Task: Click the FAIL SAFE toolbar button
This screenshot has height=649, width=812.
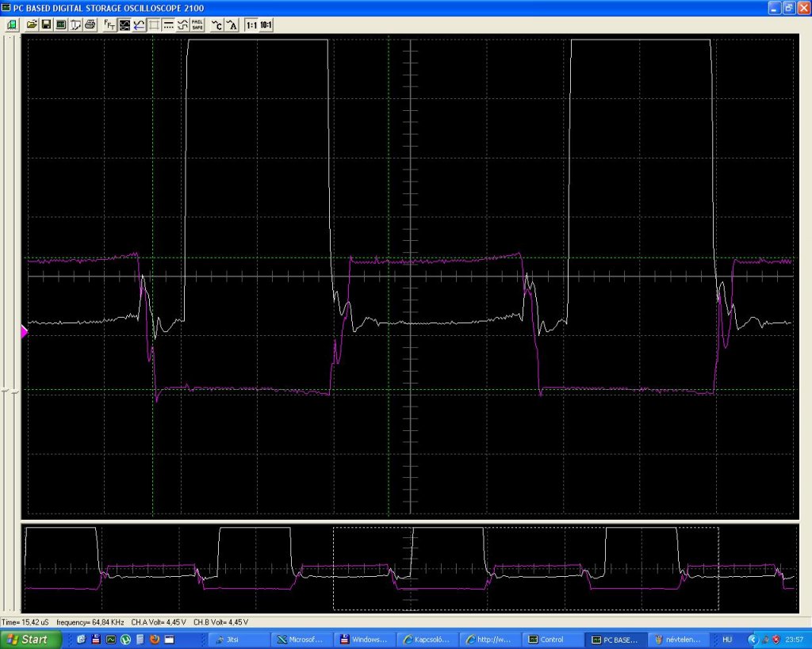Action: (x=197, y=25)
